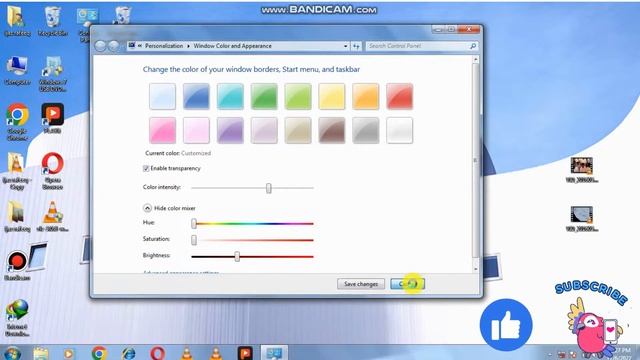This screenshot has height=360, width=640.
Task: Select the beige Taupe swatch
Action: (298, 130)
